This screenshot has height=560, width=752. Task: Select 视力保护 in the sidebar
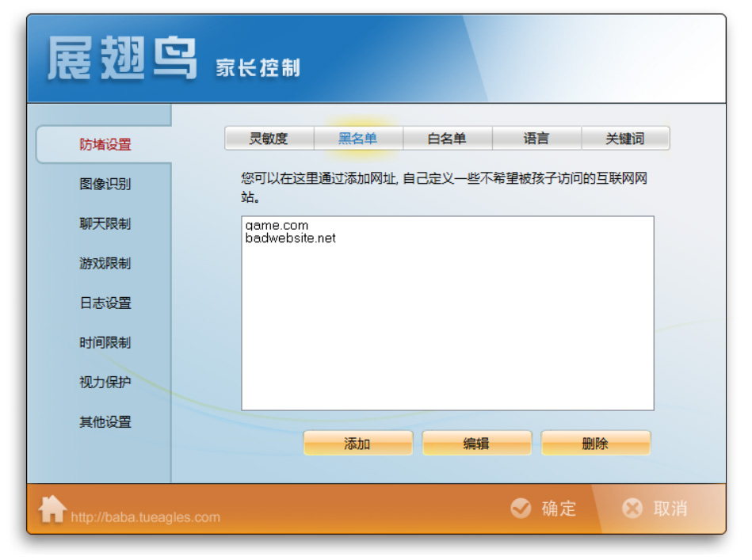tap(105, 383)
